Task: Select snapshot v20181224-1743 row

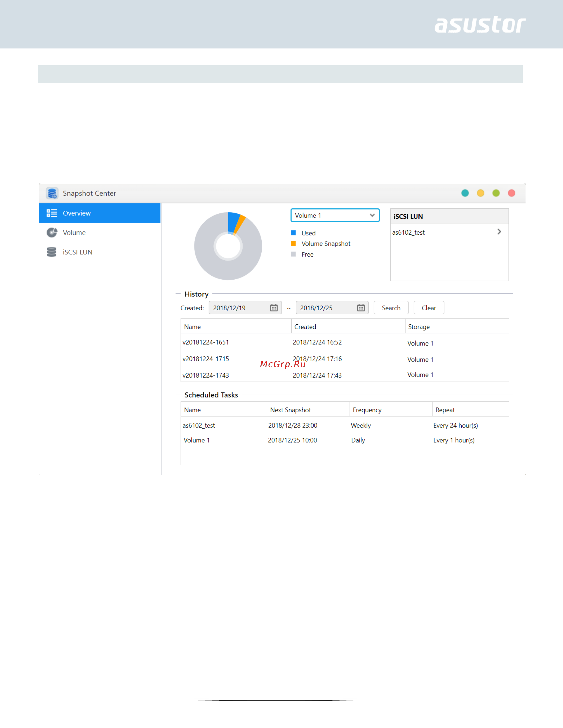Action: [345, 375]
